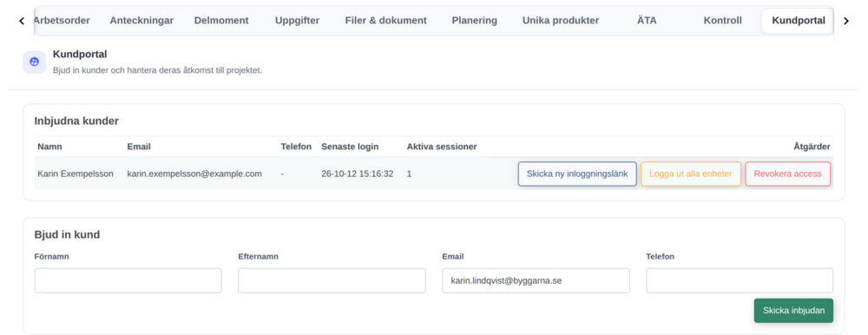Screen dimensions: 868x335
Task: Click the Bjud in kund heading
Action: pyautogui.click(x=67, y=235)
